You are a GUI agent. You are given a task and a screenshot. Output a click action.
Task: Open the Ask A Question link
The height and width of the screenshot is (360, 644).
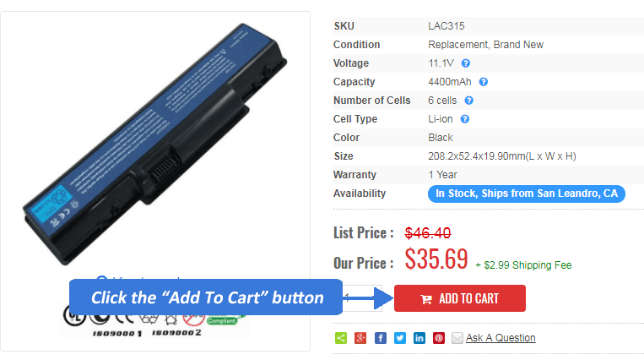(501, 338)
